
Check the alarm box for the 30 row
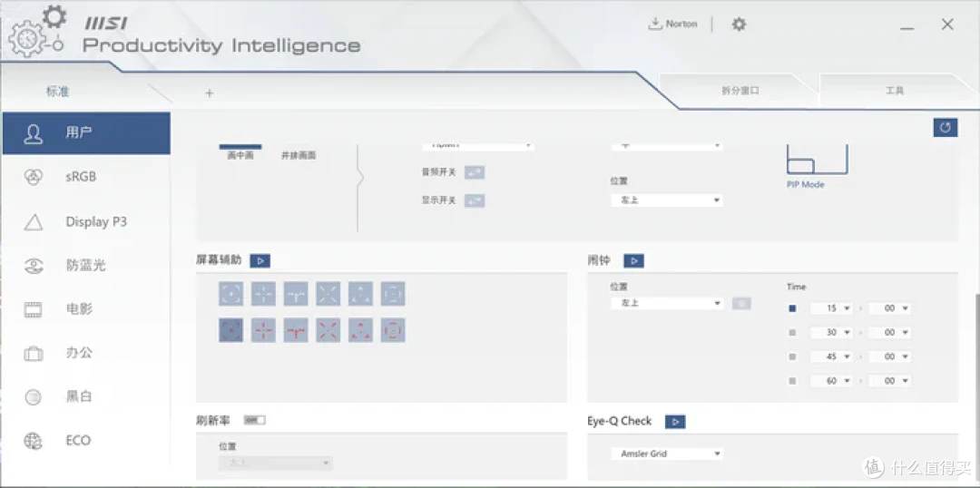click(792, 333)
